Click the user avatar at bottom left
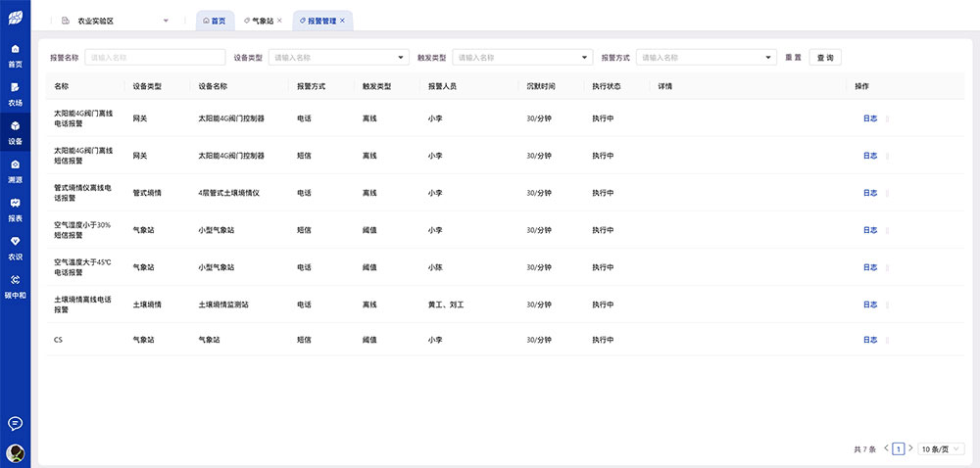The width and height of the screenshot is (980, 468). (x=15, y=453)
